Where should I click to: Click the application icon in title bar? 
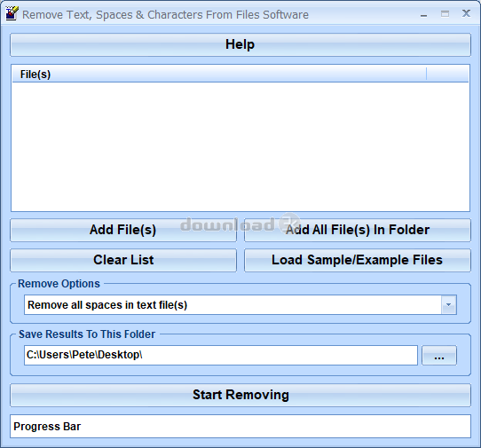point(12,14)
